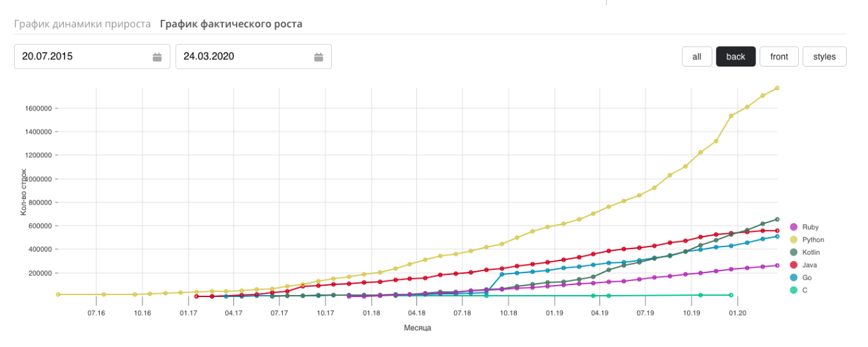The width and height of the screenshot is (868, 347).
Task: Show all languages with the all filter
Action: tap(696, 57)
